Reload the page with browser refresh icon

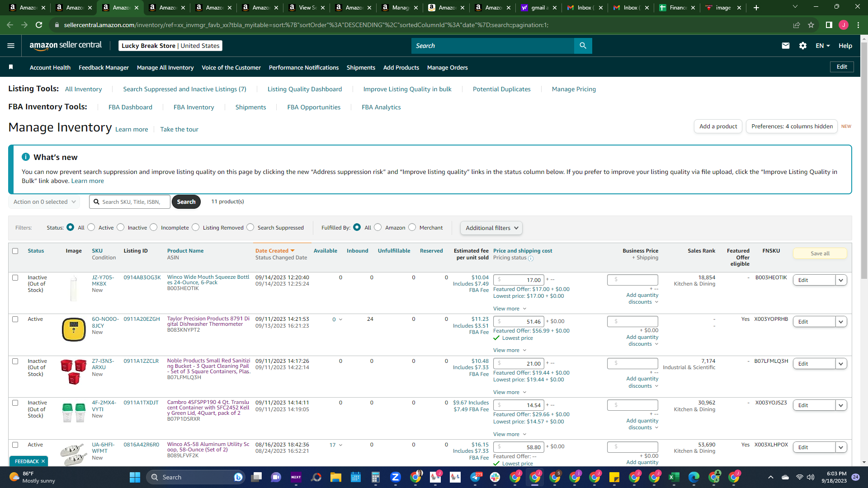click(39, 25)
